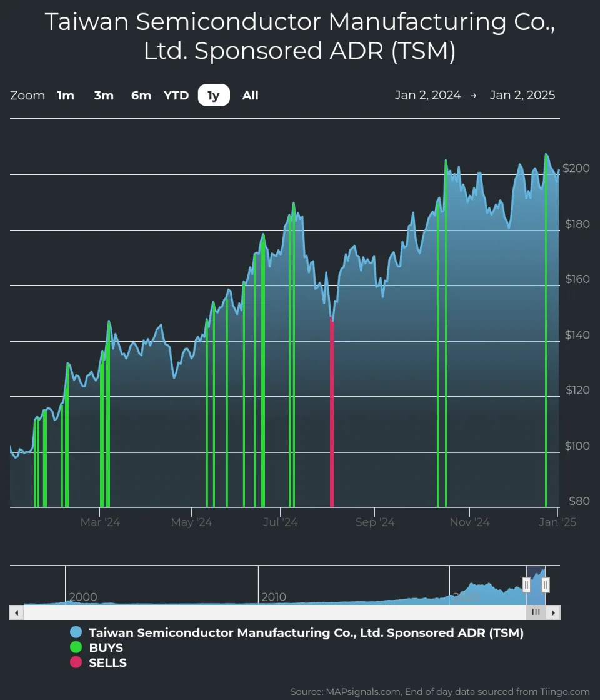Click the $100 y-axis label
Screen dimensions: 600x700
(x=577, y=446)
